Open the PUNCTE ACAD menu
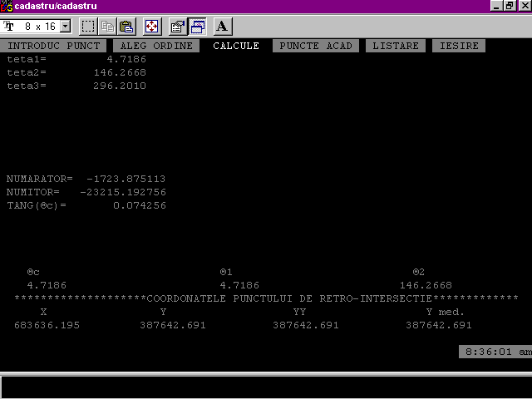532x399 pixels. (x=316, y=46)
